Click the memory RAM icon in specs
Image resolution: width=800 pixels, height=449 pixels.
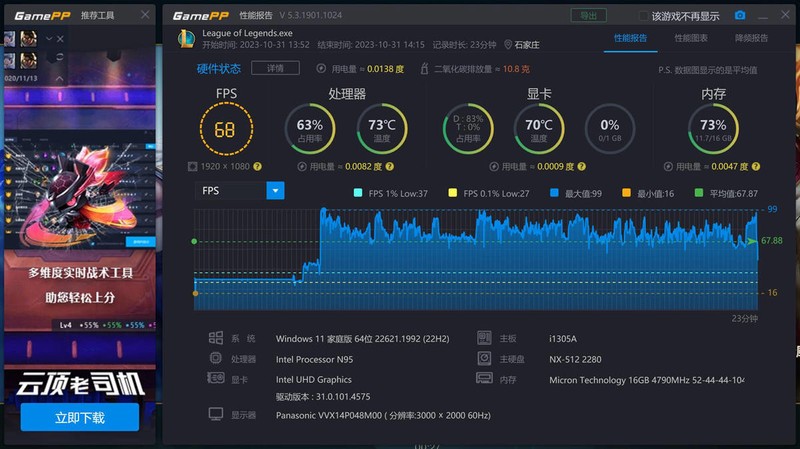484,378
